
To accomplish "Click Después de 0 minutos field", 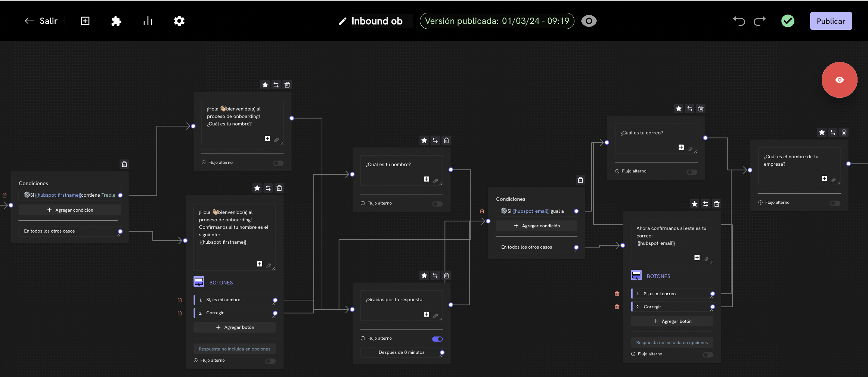I will pyautogui.click(x=402, y=352).
